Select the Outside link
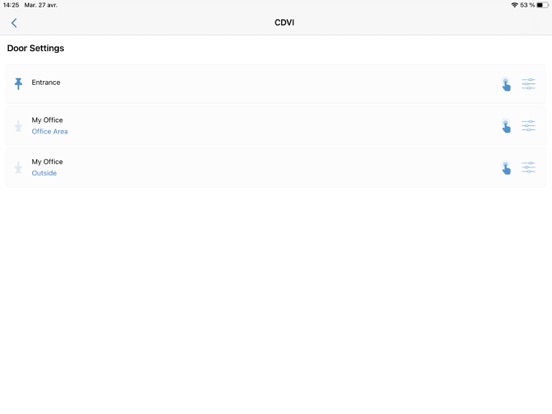 (x=44, y=173)
